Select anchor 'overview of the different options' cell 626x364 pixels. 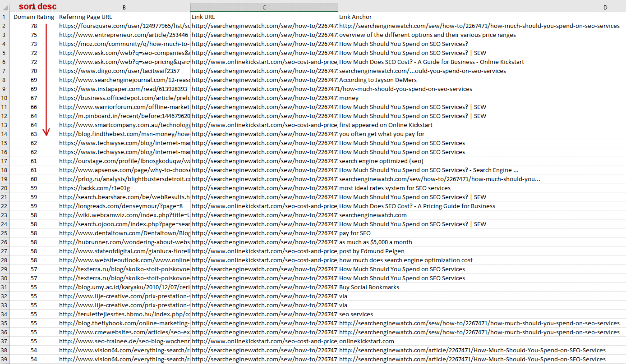[x=482, y=35]
